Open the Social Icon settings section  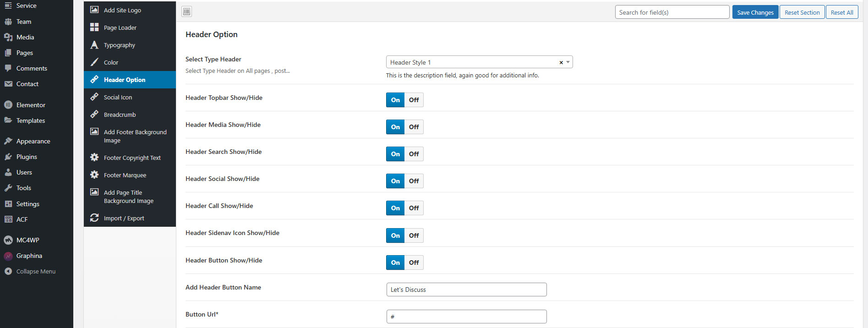tap(118, 97)
